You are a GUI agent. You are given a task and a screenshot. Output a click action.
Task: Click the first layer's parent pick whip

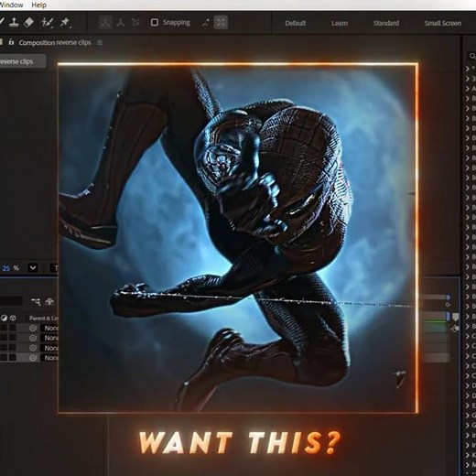pyautogui.click(x=33, y=328)
